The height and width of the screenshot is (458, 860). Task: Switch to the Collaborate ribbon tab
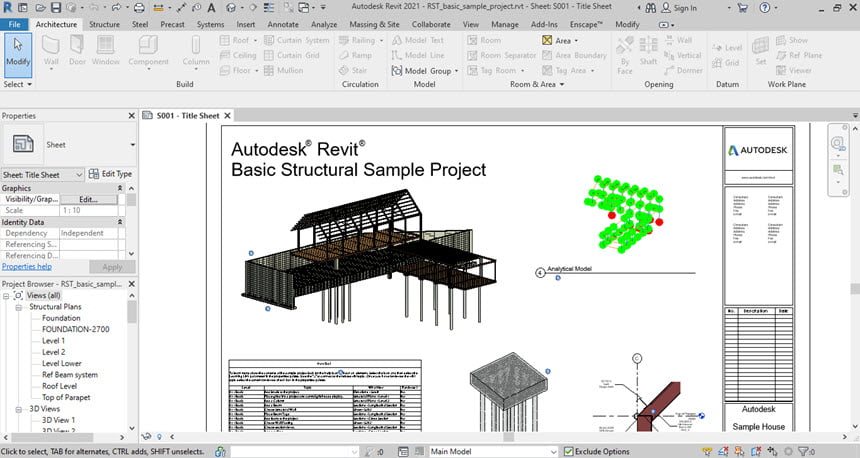[431, 25]
